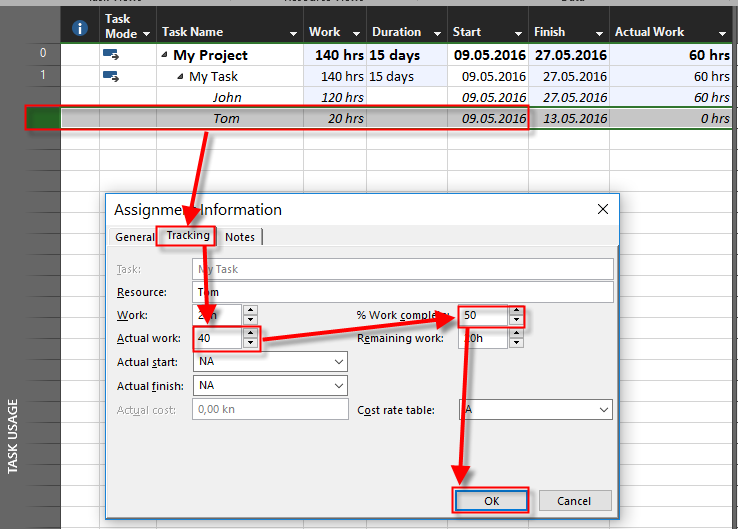Open the Actual finish dropdown
This screenshot has height=529, width=738.
(337, 386)
